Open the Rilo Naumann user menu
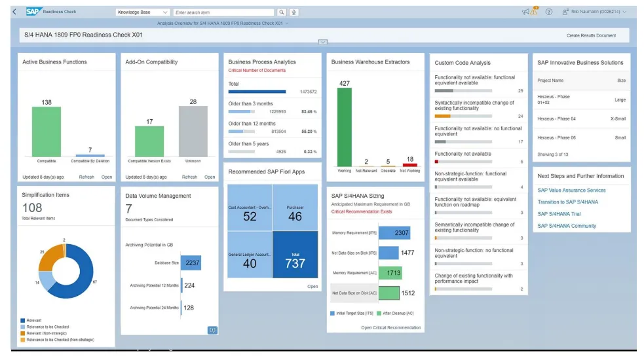Image resolution: width=644 pixels, height=360 pixels. (599, 12)
